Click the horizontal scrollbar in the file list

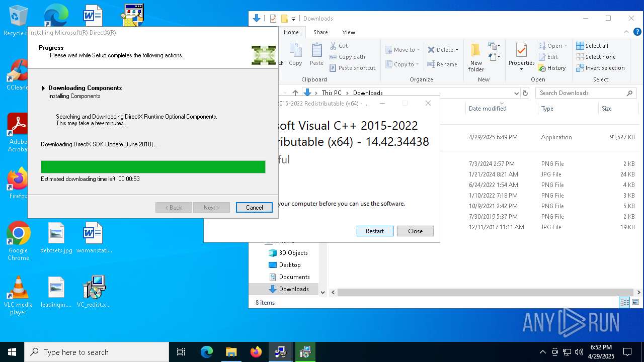[x=486, y=292]
